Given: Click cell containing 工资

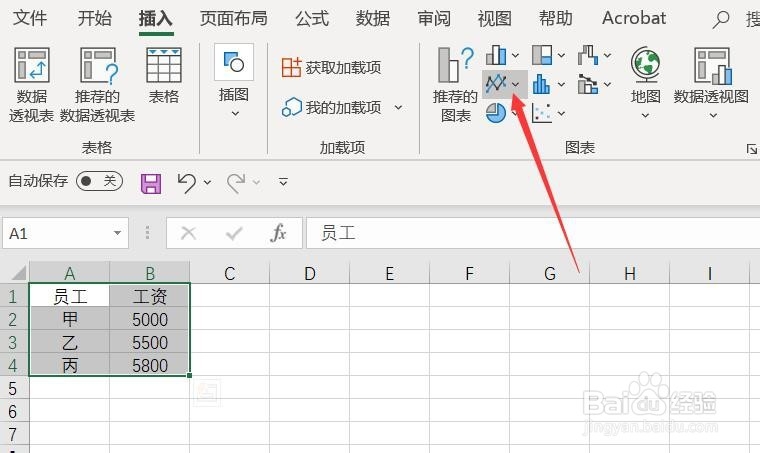Looking at the screenshot, I should [150, 296].
